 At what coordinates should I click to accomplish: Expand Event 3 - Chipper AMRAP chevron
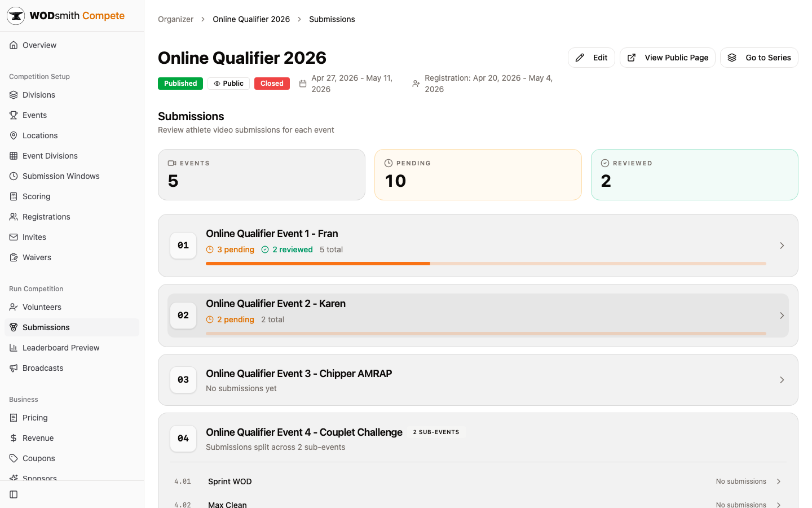782,380
